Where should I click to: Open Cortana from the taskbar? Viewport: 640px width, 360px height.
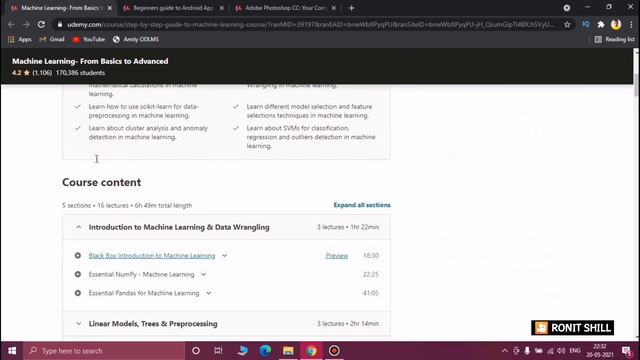(x=196, y=351)
